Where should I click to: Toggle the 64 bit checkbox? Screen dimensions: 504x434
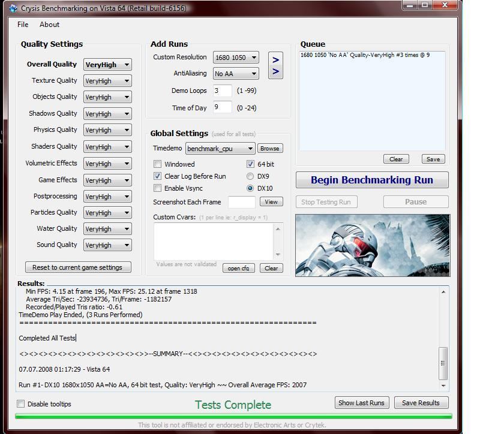coord(250,164)
